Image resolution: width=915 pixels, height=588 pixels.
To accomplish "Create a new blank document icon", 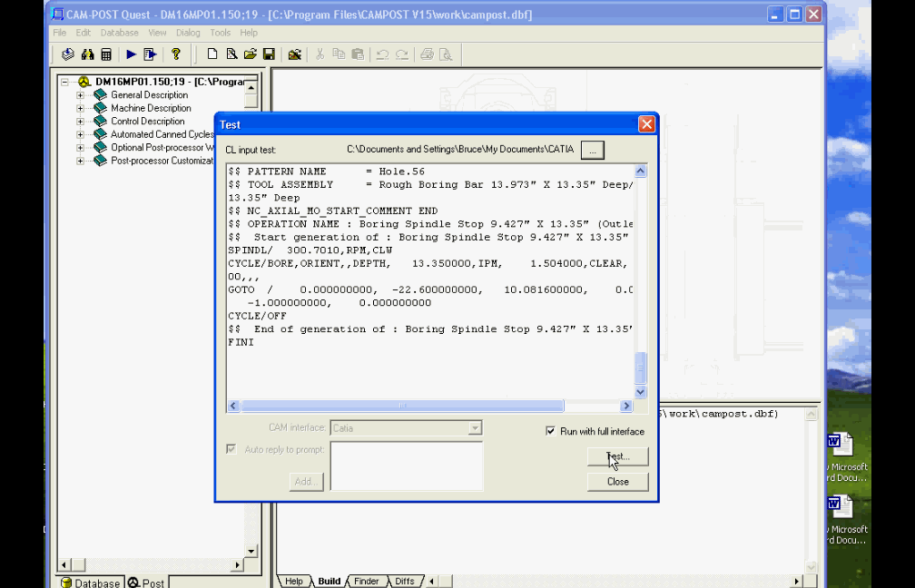I will pyautogui.click(x=212, y=54).
